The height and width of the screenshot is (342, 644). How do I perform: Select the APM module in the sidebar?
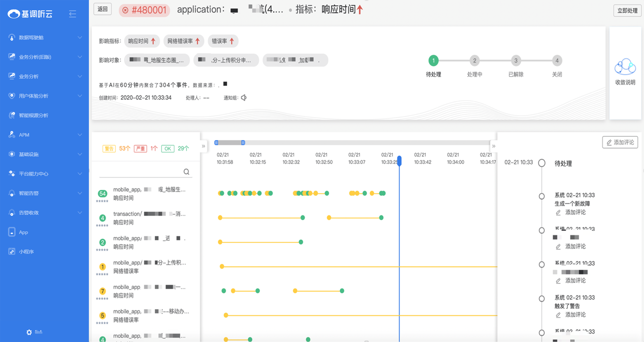[x=24, y=135]
